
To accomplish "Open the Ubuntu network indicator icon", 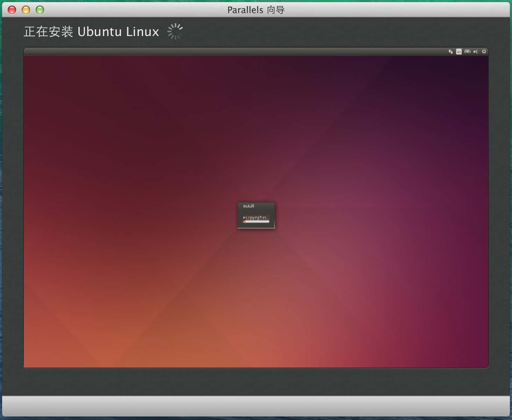I will [x=450, y=52].
